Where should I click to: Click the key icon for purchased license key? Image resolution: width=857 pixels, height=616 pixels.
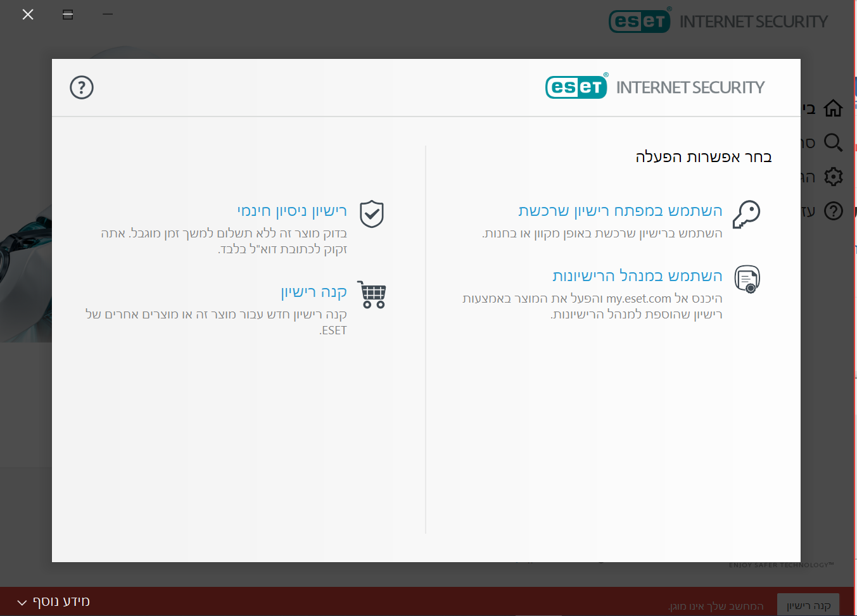(747, 215)
